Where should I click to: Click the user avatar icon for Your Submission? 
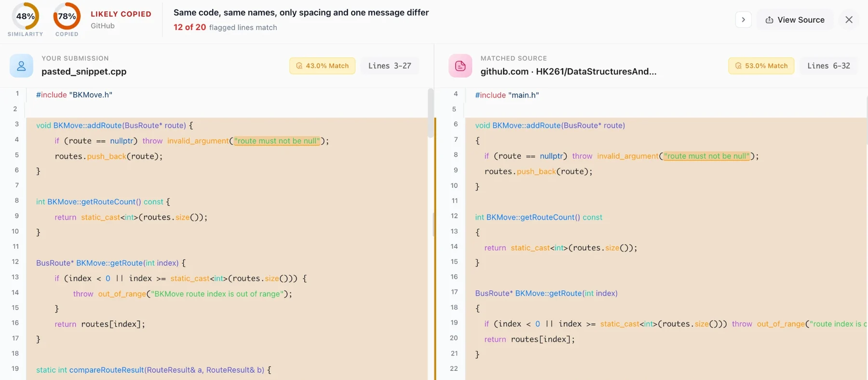pyautogui.click(x=21, y=66)
